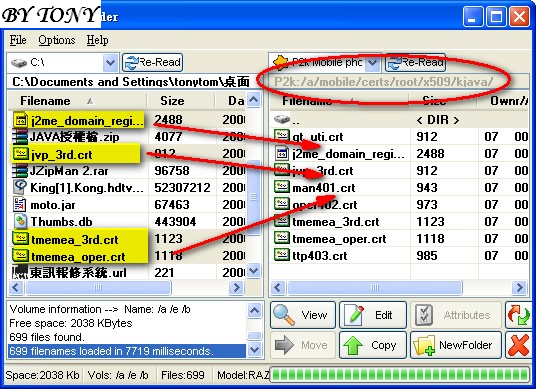Viewport: 536px width, 389px height.
Task: Sort phone panel by Ownr column
Action: coord(503,101)
